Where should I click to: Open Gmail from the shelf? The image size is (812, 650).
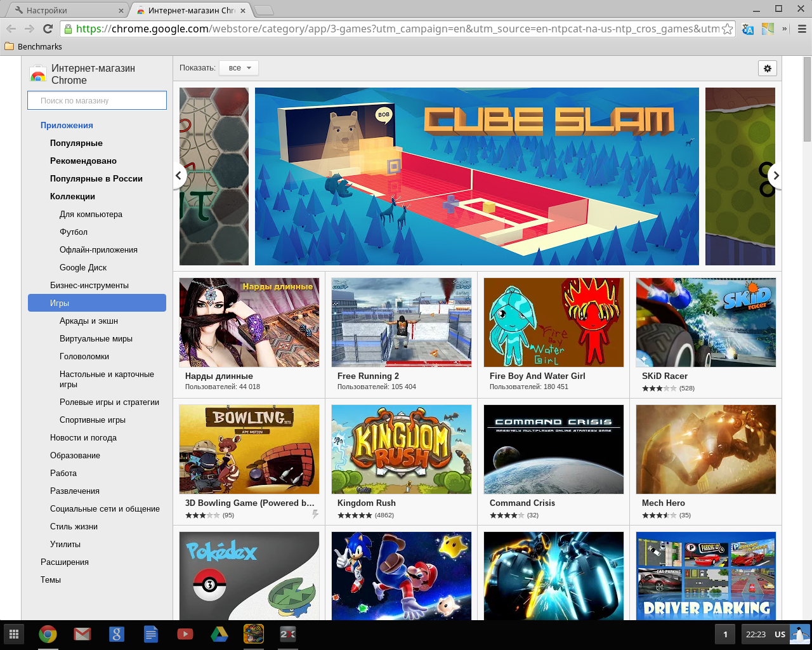[x=82, y=634]
